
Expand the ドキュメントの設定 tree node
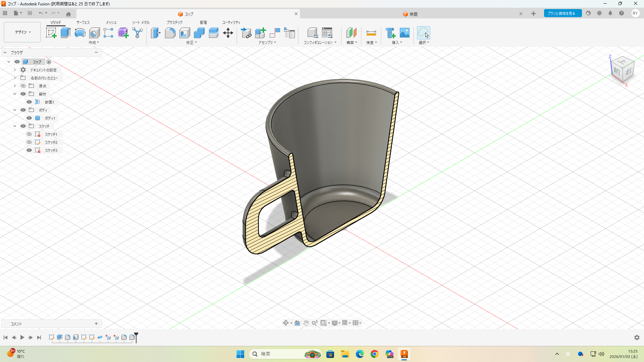[15, 70]
